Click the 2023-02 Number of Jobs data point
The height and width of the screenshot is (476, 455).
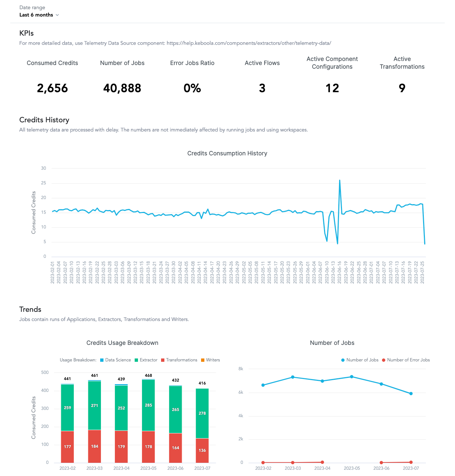(263, 385)
